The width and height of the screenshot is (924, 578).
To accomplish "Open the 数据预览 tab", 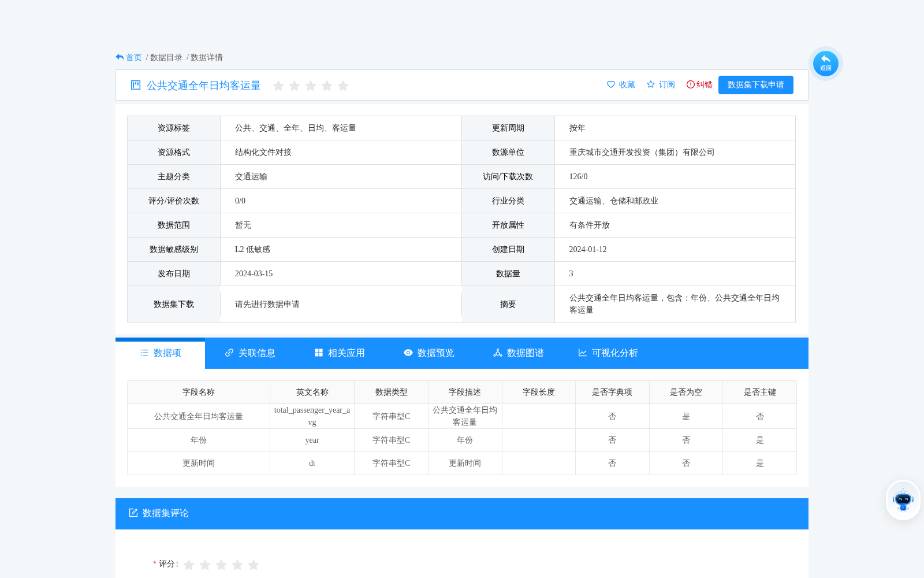I will [x=429, y=353].
